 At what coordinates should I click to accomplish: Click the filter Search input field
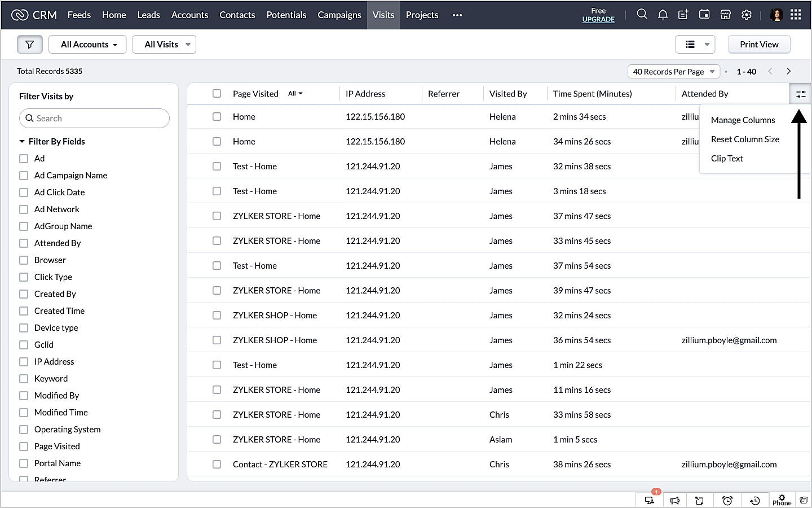point(94,119)
